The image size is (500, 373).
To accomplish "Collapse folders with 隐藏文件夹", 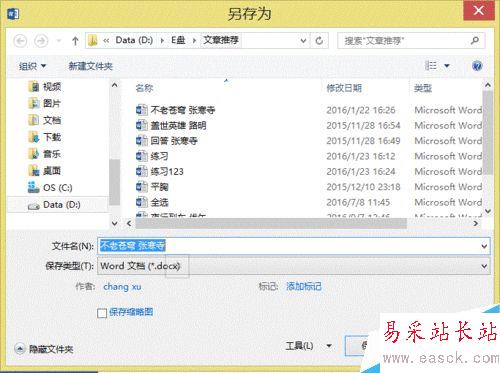I will click(44, 349).
